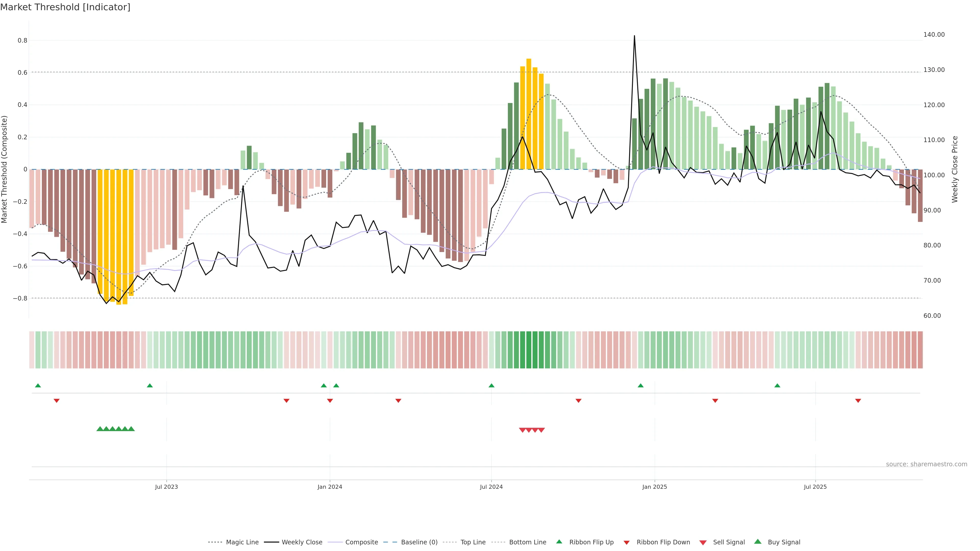Click the first ribbon flip down marker
The height and width of the screenshot is (551, 980).
(x=57, y=400)
